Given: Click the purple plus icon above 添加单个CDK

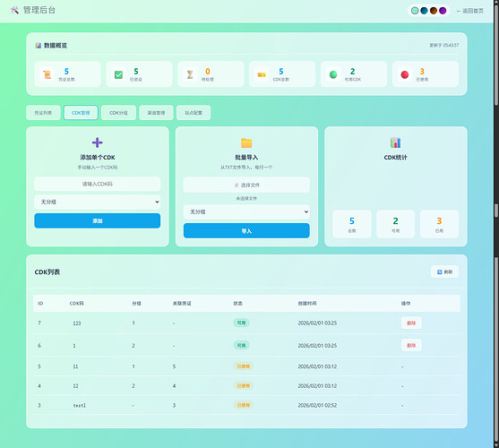Looking at the screenshot, I should 98,142.
